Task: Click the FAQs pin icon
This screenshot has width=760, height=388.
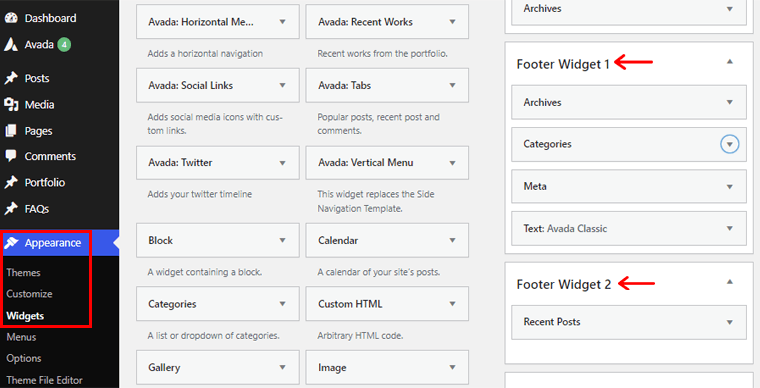Action: click(x=11, y=209)
